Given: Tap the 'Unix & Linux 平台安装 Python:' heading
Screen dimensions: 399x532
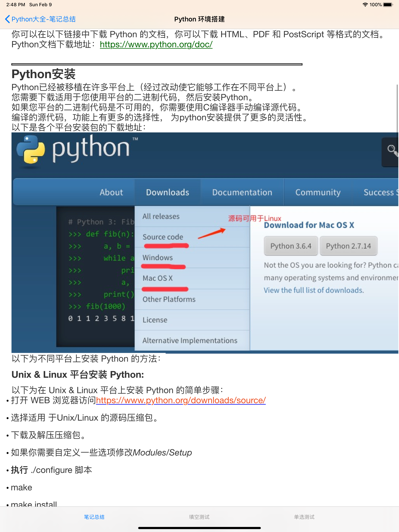Looking at the screenshot, I should (78, 375).
